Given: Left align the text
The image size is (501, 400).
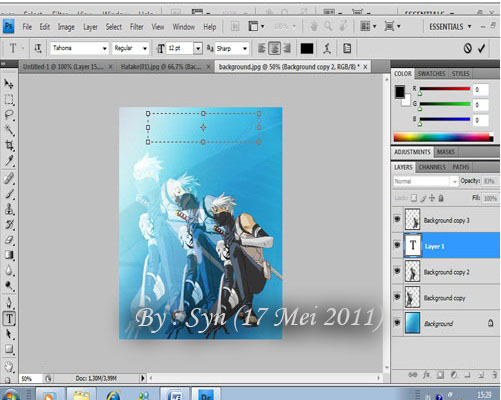Looking at the screenshot, I should coord(262,49).
